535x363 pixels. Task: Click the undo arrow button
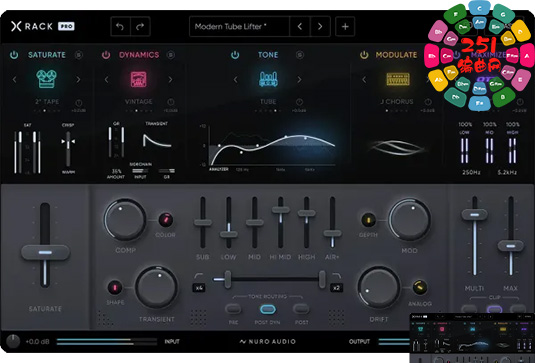coord(120,26)
